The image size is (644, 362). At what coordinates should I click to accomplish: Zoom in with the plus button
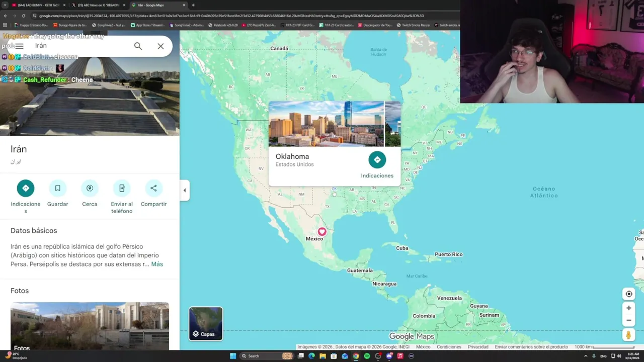[x=628, y=308]
